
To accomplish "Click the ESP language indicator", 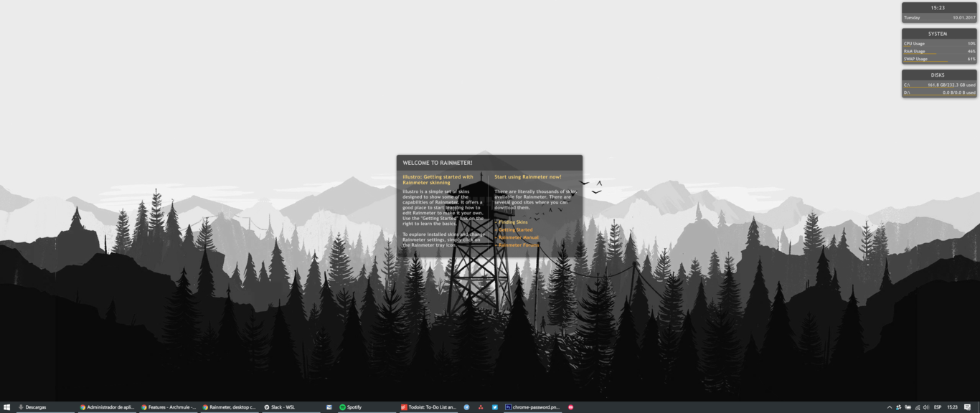I will pyautogui.click(x=938, y=407).
